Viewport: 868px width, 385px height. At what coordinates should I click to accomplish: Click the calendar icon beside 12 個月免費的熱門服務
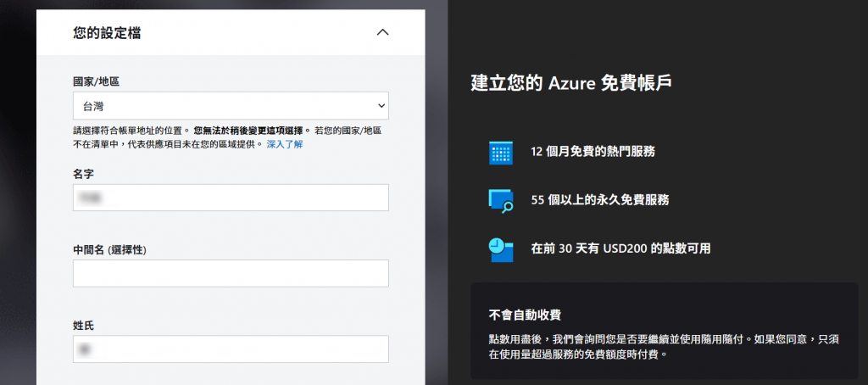point(501,153)
